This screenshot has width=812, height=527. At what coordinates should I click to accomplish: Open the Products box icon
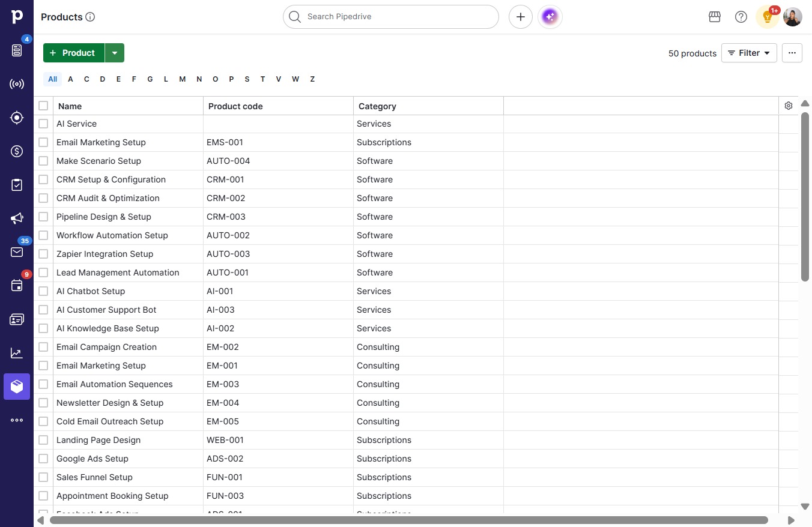(17, 387)
